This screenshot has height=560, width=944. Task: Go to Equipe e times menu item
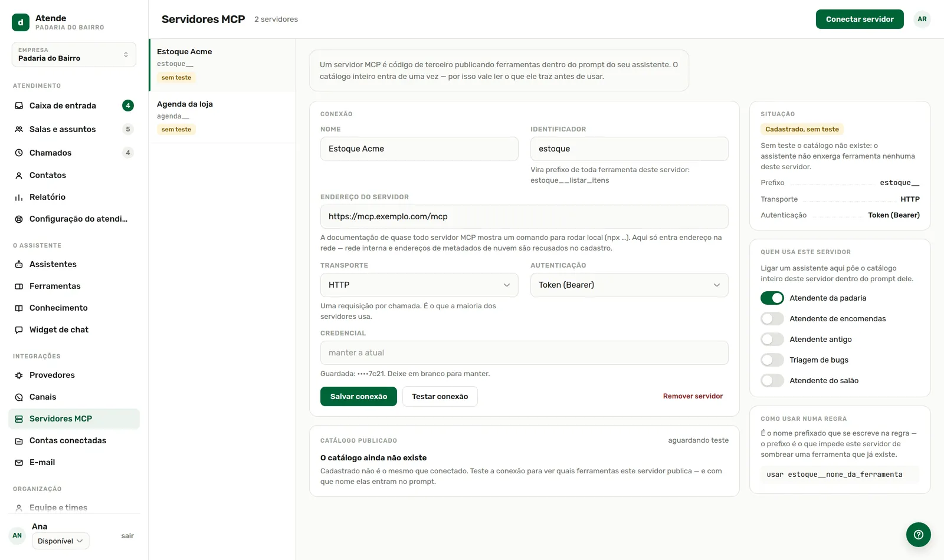click(x=74, y=507)
